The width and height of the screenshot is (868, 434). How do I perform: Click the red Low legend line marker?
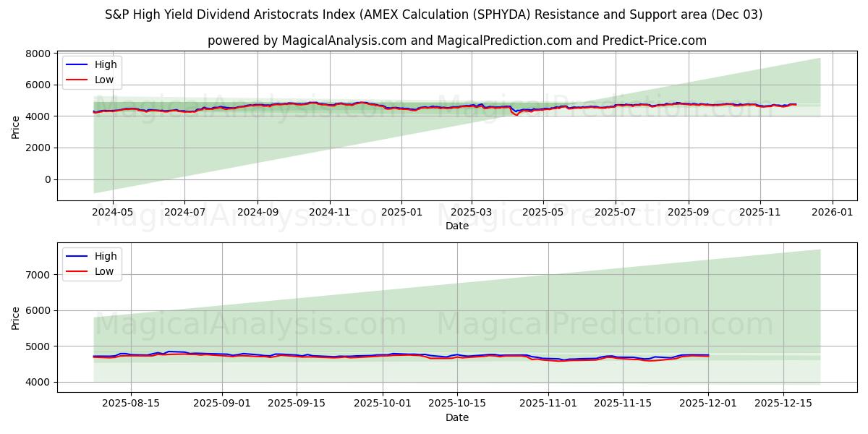[x=77, y=80]
